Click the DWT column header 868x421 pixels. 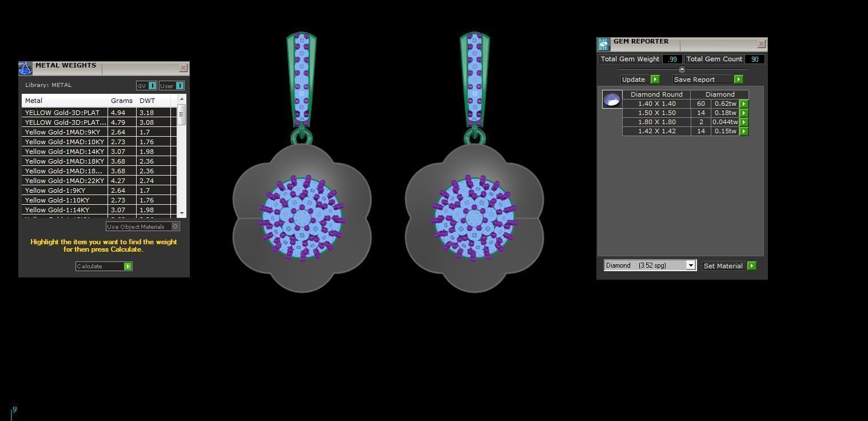[153, 101]
